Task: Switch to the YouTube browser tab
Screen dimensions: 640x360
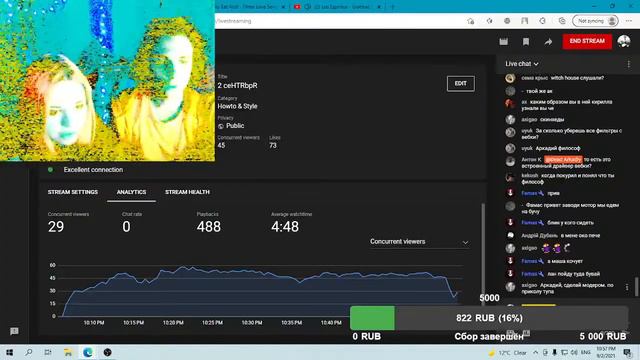Action: pyautogui.click(x=337, y=7)
